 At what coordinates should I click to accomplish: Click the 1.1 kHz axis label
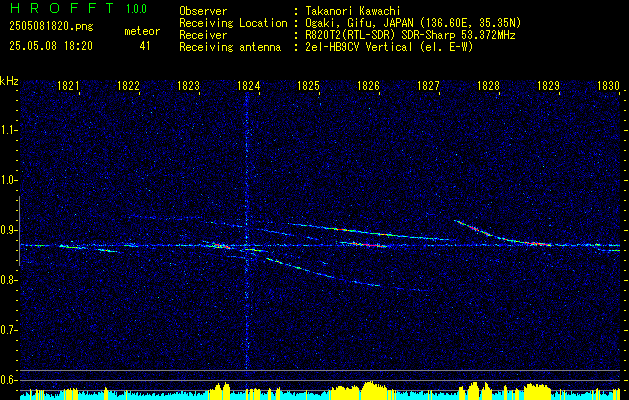pos(8,130)
